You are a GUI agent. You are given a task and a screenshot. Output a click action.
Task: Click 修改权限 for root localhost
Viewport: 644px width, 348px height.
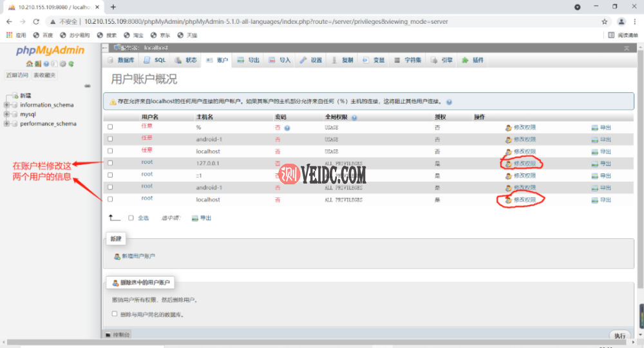(x=520, y=200)
